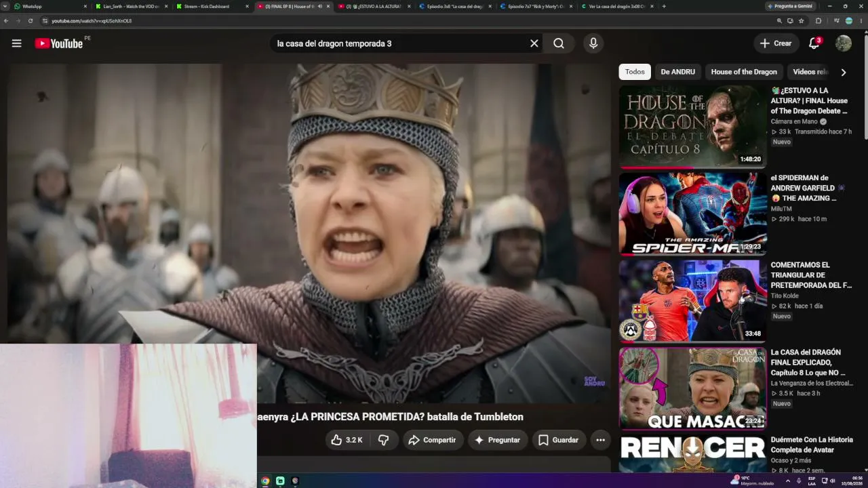Open the notifications bell
The image size is (868, 488).
(814, 43)
